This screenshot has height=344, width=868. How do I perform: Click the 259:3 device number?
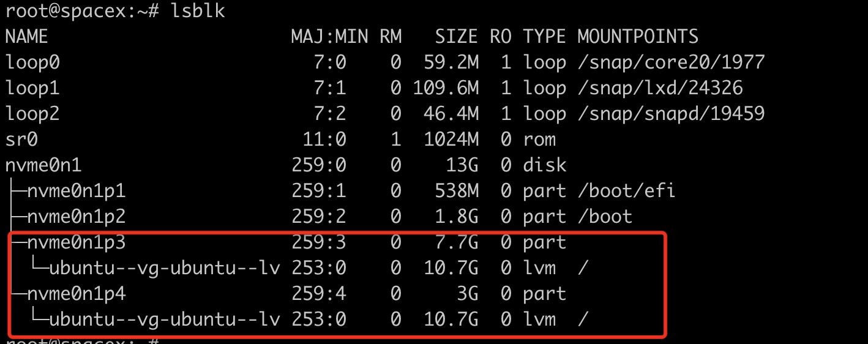[x=319, y=242]
